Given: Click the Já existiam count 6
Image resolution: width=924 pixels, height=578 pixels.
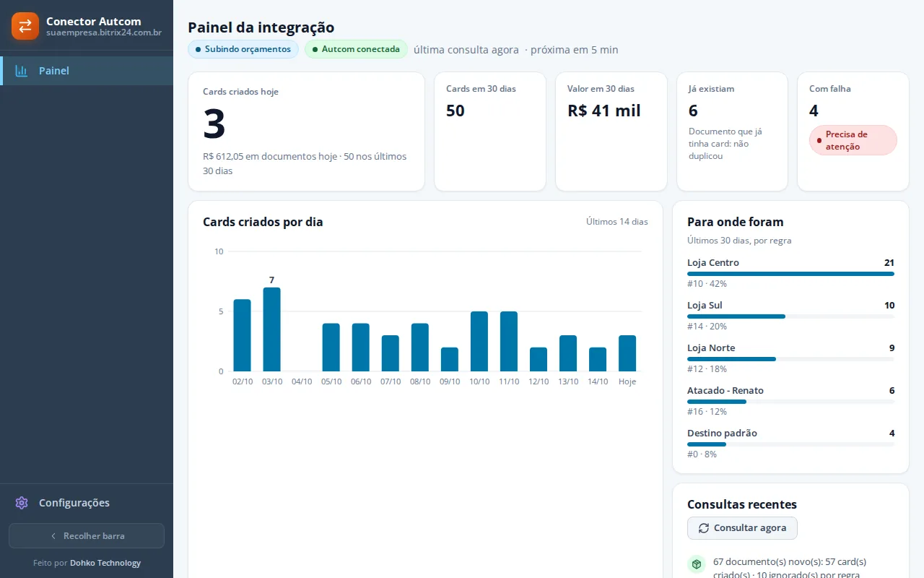Looking at the screenshot, I should [693, 111].
